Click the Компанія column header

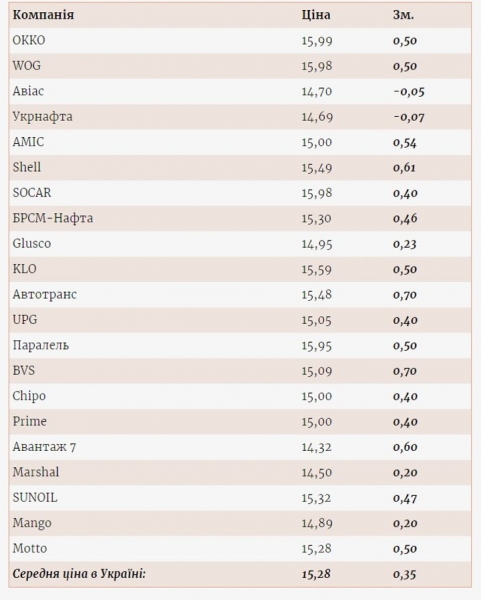coord(43,15)
